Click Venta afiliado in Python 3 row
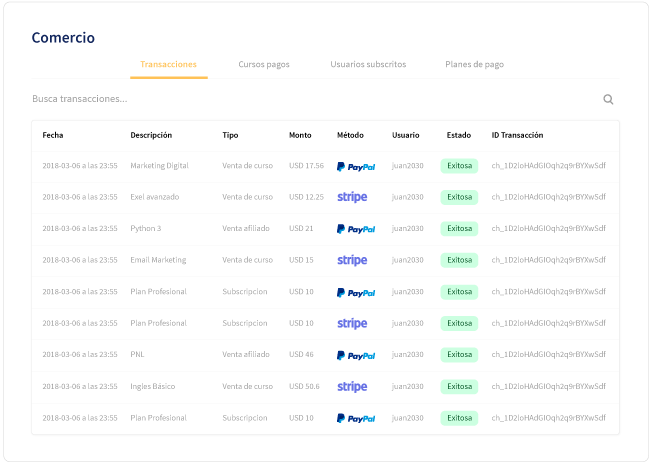The height and width of the screenshot is (463, 650). [x=246, y=228]
